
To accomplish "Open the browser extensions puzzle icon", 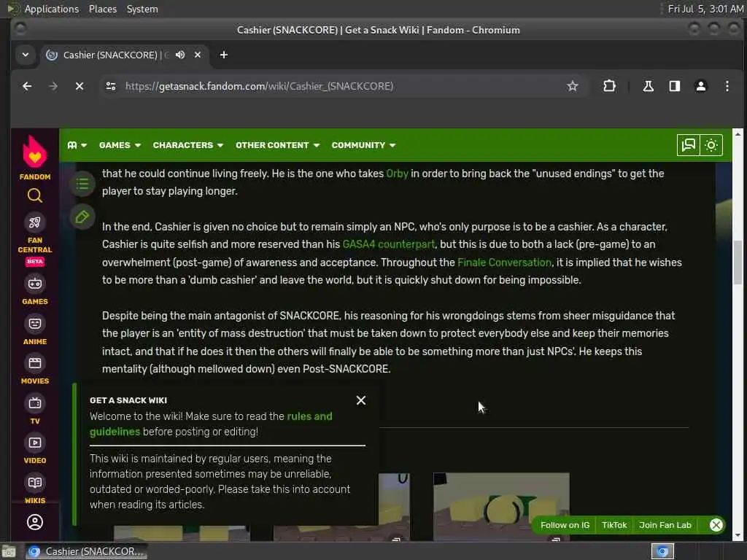I will (x=609, y=86).
